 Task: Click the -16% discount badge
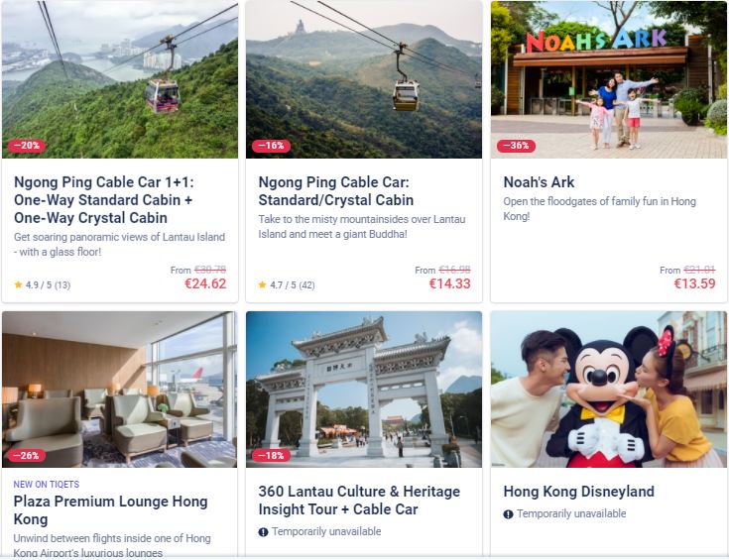pyautogui.click(x=271, y=146)
